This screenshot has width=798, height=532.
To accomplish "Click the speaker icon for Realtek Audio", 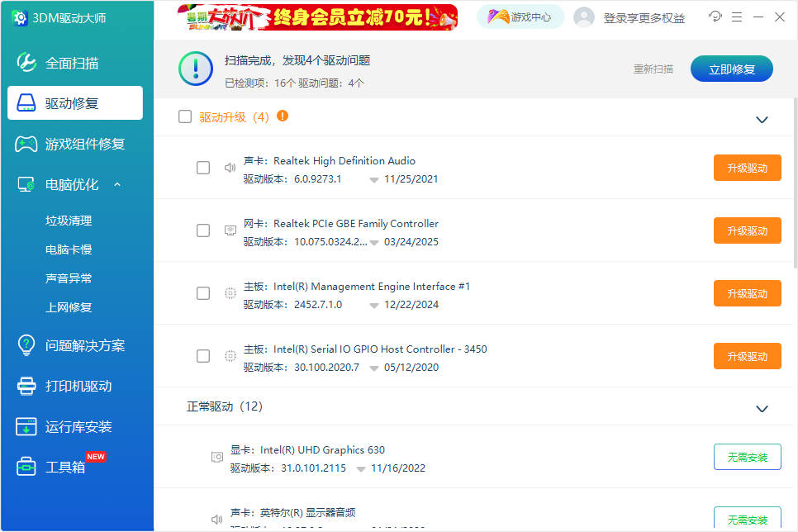I will [x=230, y=168].
